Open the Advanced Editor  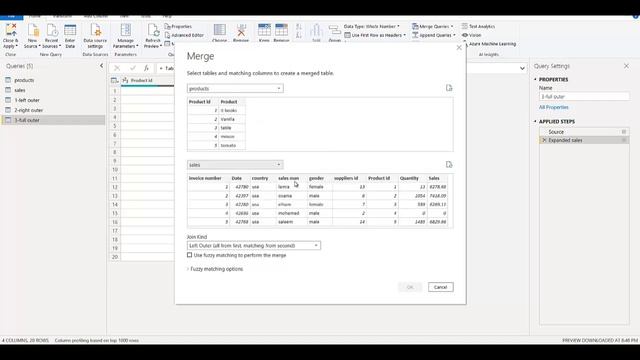184,36
